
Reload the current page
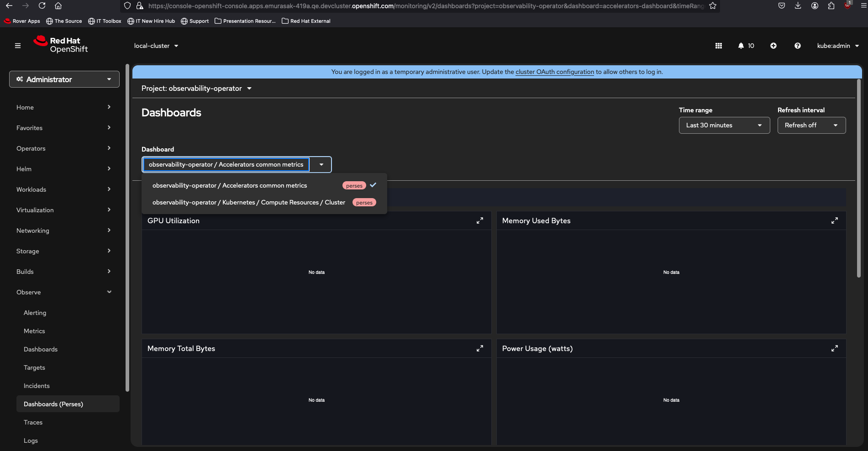point(42,6)
